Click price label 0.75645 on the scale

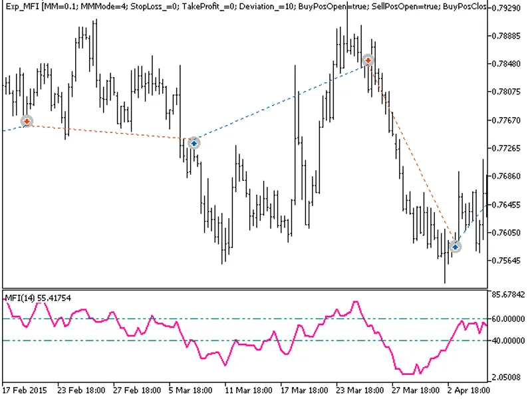coord(506,261)
